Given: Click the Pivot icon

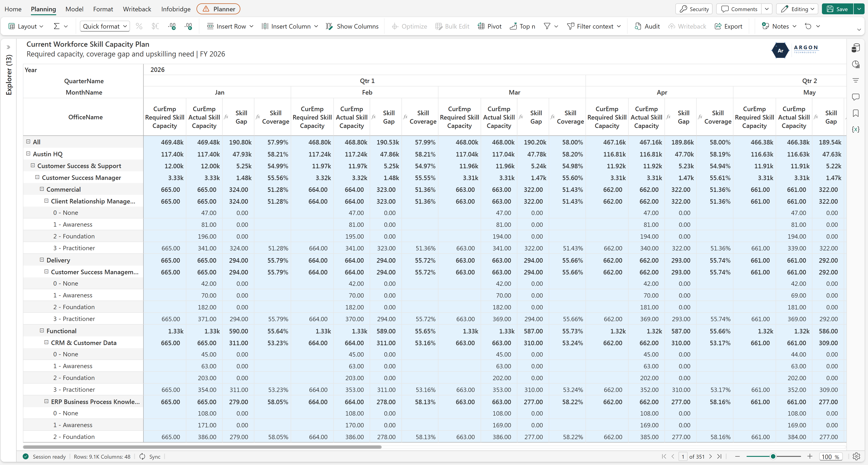Looking at the screenshot, I should (x=490, y=26).
